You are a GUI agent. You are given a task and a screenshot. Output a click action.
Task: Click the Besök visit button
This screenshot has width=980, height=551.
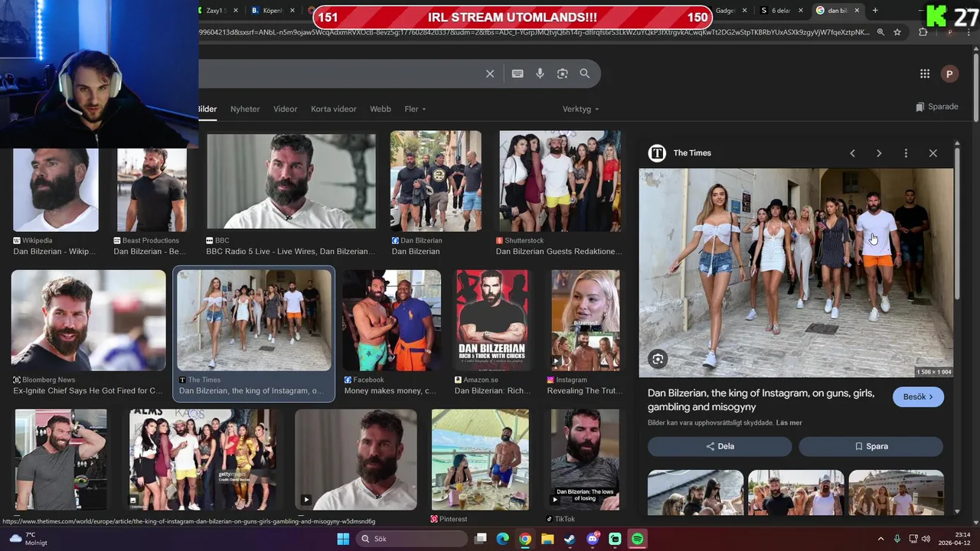(918, 396)
